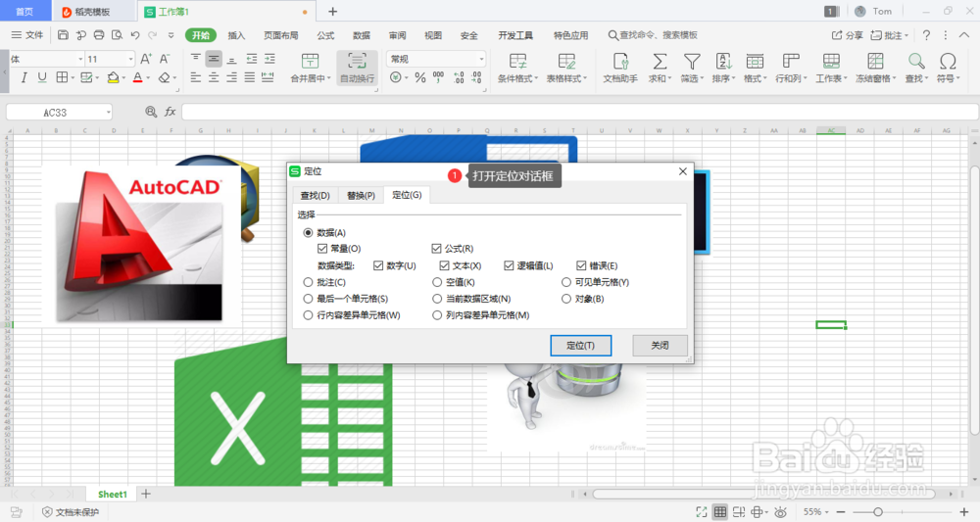Toggle underline formatting
The image size is (980, 522).
[42, 77]
